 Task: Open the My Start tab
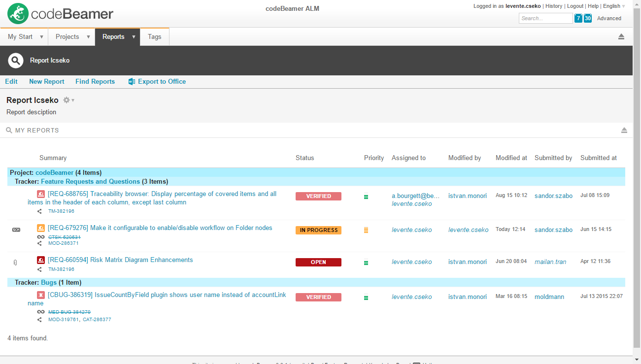click(20, 37)
